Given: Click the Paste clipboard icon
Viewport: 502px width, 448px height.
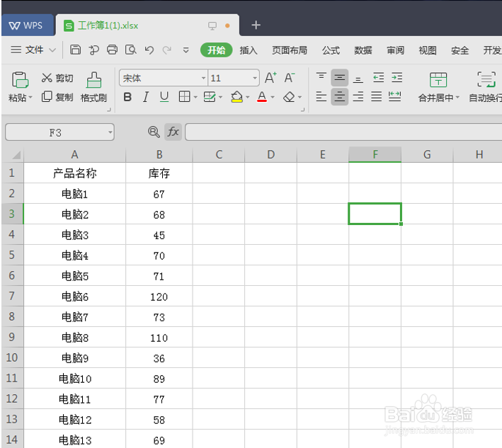Looking at the screenshot, I should coord(20,79).
